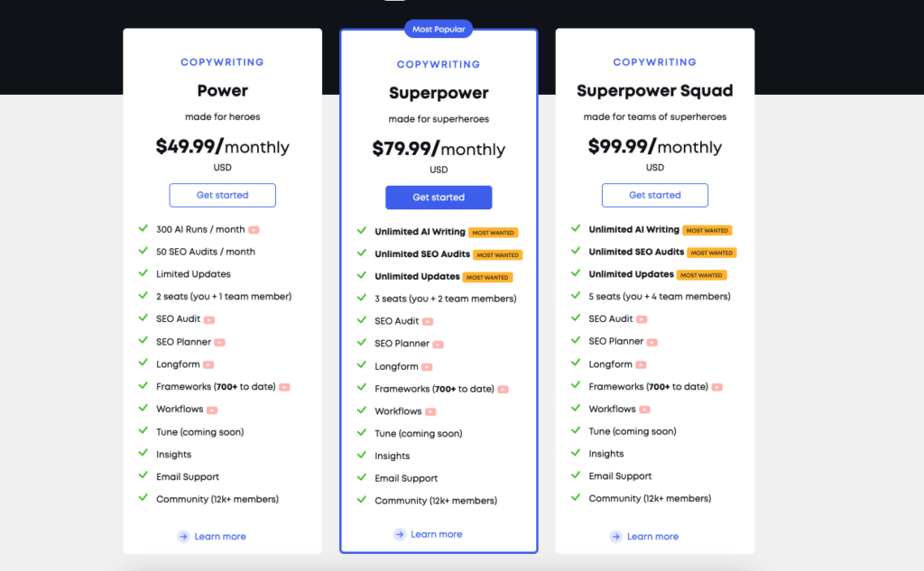Click SEO Planner video icon in Superpower plan
This screenshot has height=571, width=924.
coord(438,345)
